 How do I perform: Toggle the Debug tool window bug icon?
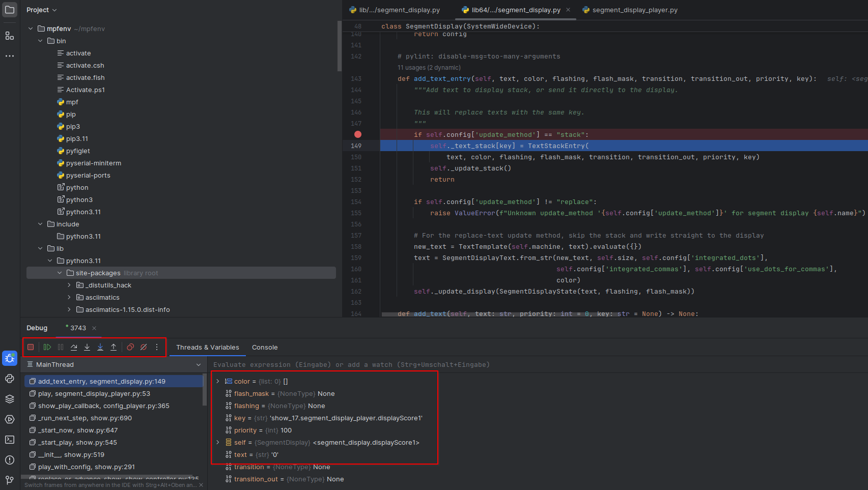pos(10,358)
